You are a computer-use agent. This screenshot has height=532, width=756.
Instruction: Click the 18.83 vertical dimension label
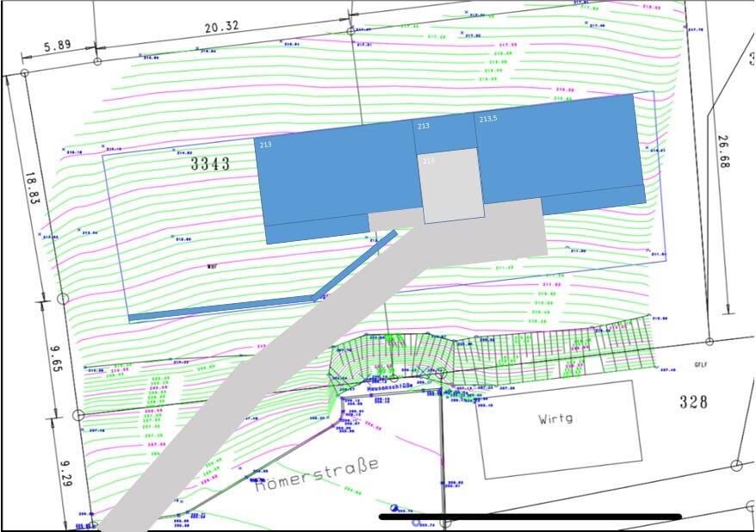(x=33, y=192)
